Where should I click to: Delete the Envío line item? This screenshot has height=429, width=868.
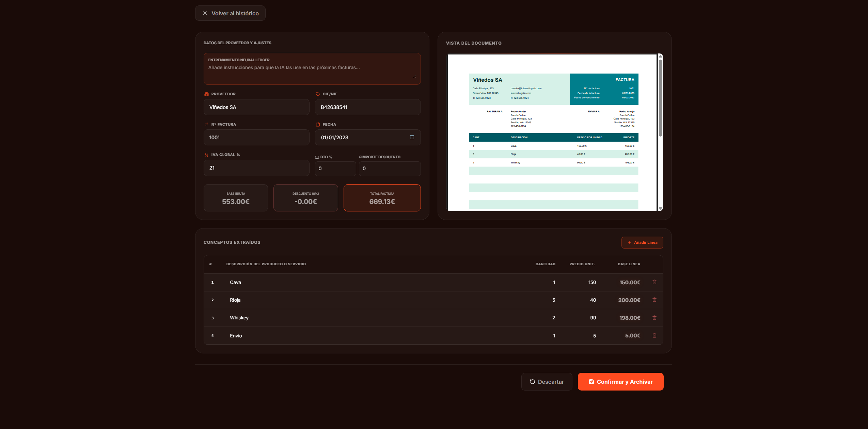click(x=654, y=335)
